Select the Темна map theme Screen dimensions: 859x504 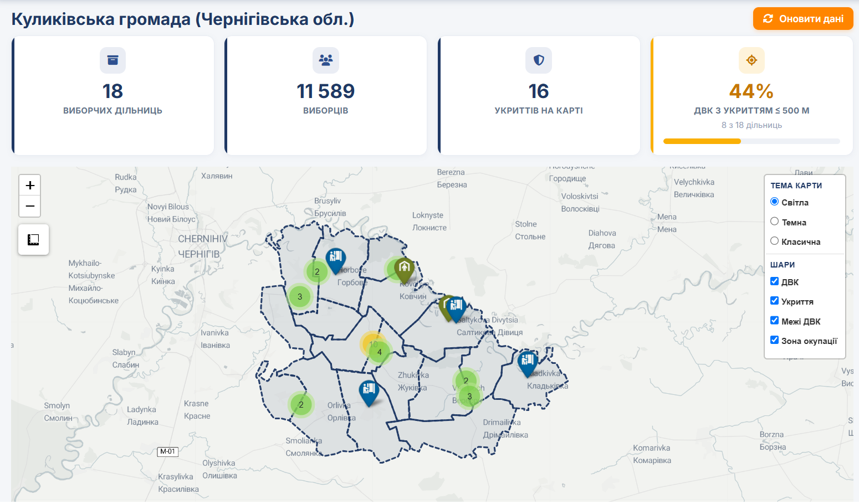click(775, 222)
